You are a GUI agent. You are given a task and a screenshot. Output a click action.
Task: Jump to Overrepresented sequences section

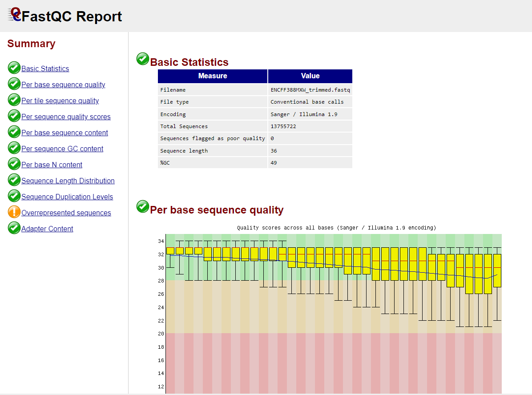66,213
